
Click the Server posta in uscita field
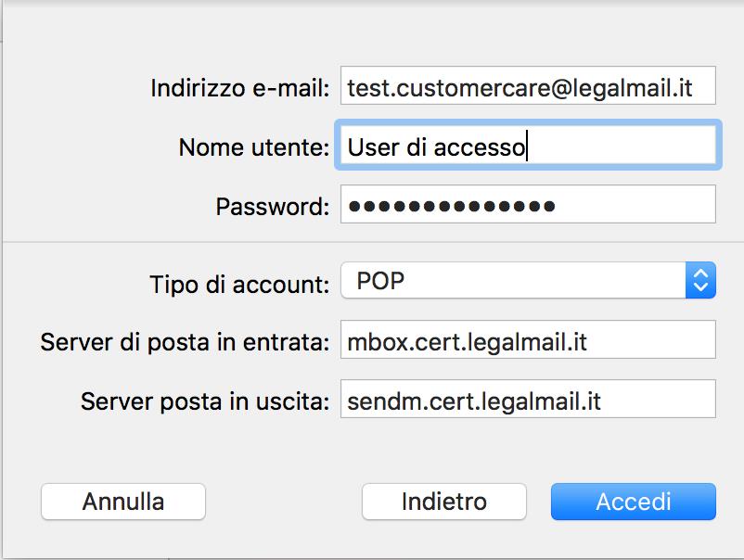click(x=527, y=401)
